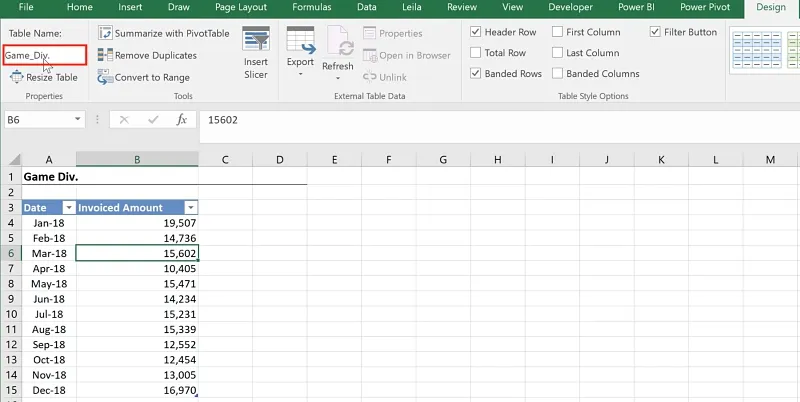Click the Insert Function fx icon
800x402 pixels.
[x=181, y=119]
